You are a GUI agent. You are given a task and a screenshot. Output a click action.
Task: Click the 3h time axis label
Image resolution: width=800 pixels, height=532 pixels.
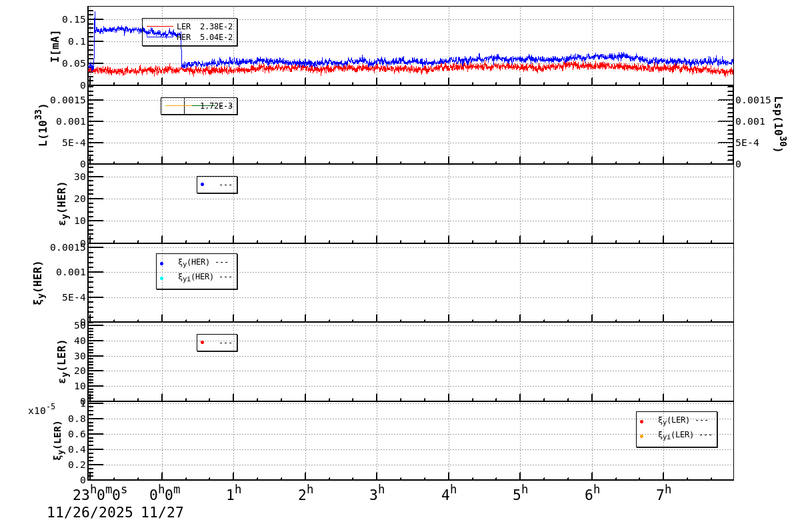[377, 493]
